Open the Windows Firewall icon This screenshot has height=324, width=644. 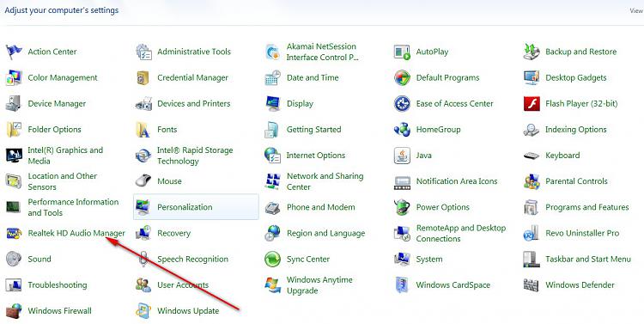14,311
